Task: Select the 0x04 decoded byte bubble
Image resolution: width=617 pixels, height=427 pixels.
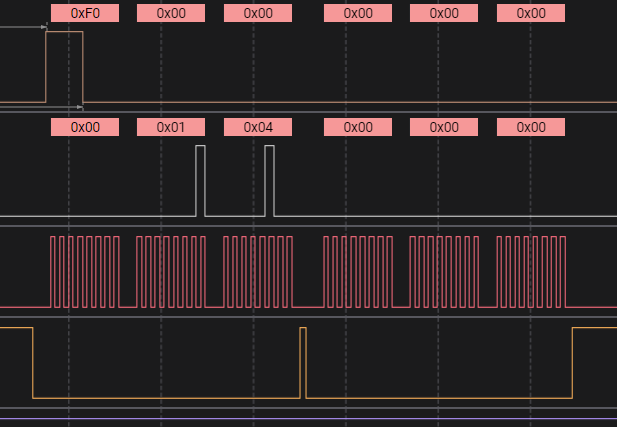Action: pos(258,127)
